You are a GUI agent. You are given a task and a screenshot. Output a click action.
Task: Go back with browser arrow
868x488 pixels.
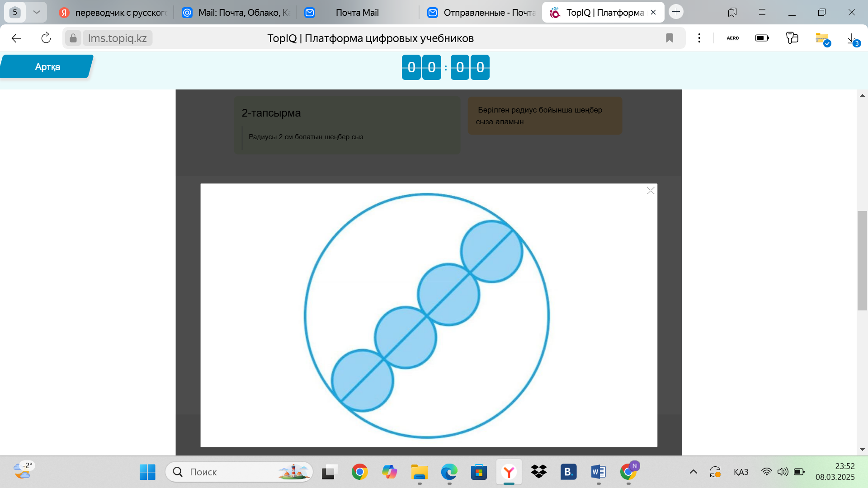tap(16, 38)
